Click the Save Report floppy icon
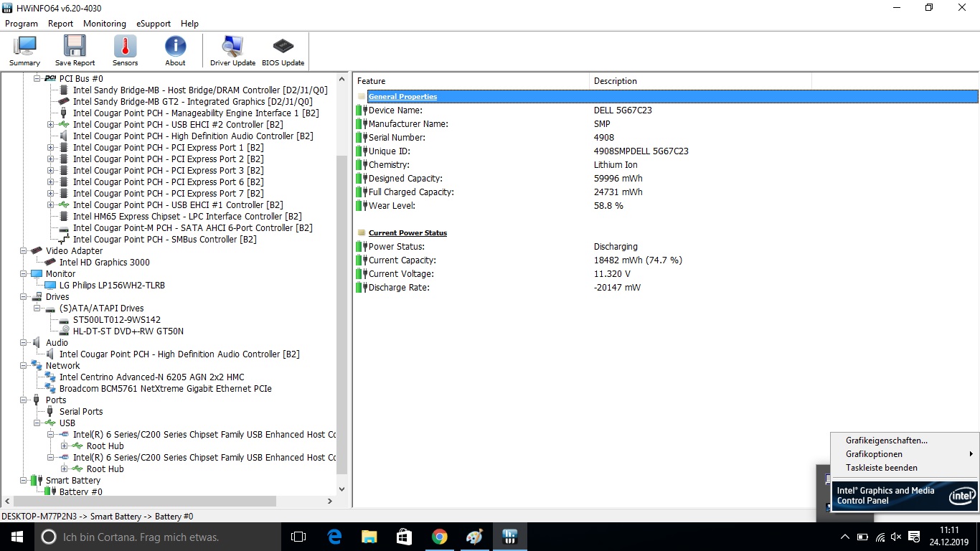980x551 pixels. [x=75, y=47]
